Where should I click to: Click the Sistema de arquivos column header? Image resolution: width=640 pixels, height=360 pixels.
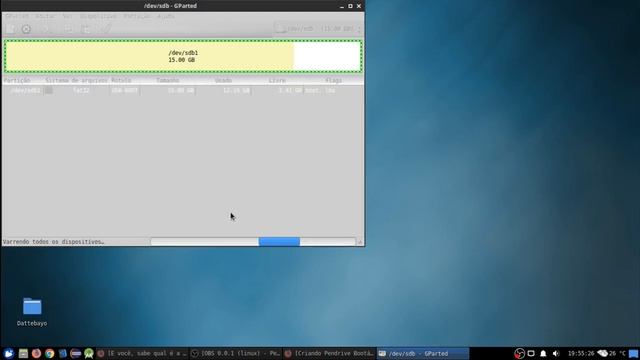76,80
